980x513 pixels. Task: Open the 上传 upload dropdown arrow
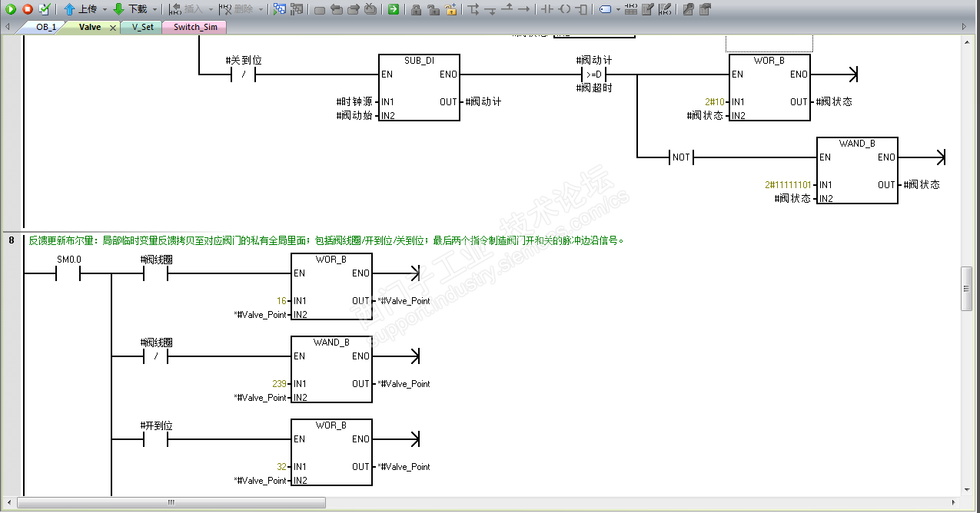(x=105, y=9)
